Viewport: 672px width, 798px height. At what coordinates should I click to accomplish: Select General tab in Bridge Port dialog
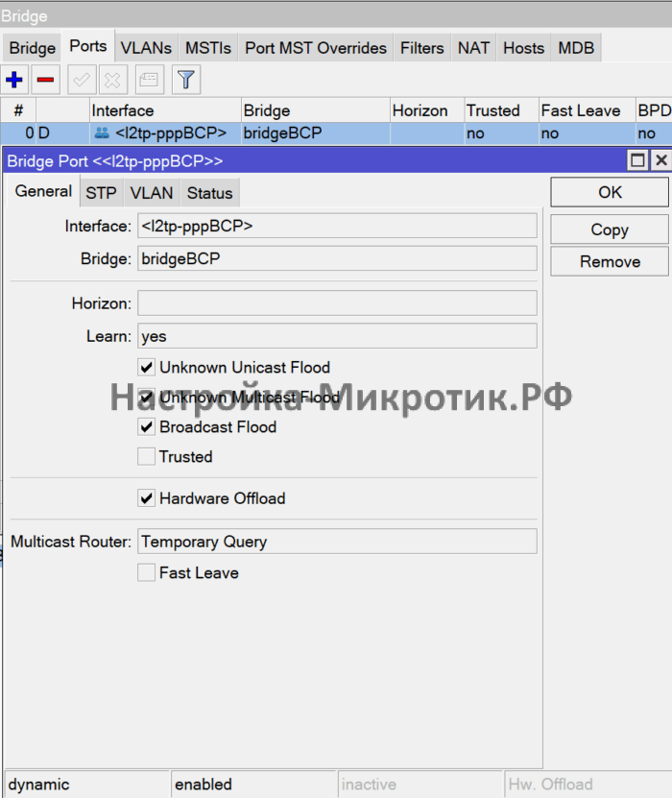coord(43,191)
